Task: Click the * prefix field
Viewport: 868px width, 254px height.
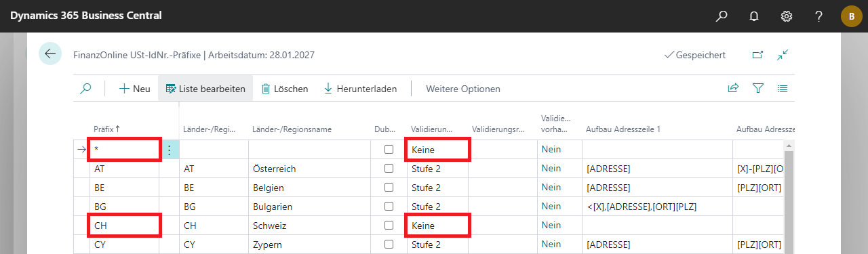Action: [125, 150]
